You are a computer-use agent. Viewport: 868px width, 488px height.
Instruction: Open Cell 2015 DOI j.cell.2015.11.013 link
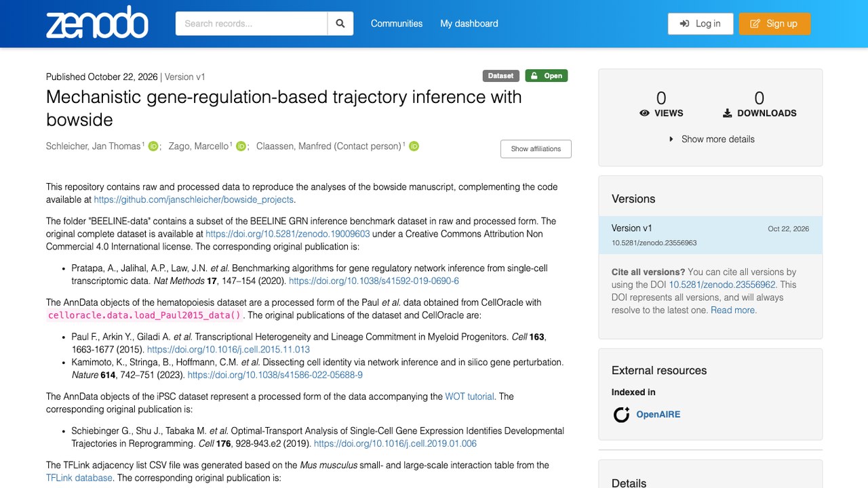pyautogui.click(x=229, y=350)
